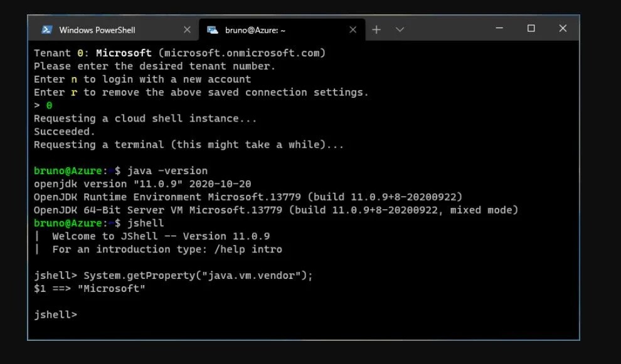Close the bruno@Azure tab
621x364 pixels.
[353, 29]
